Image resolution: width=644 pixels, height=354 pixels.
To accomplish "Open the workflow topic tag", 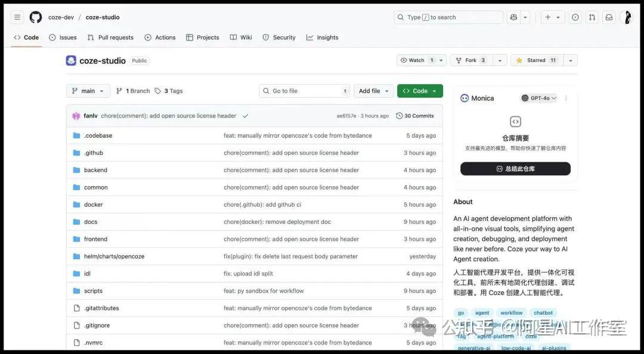I will (x=512, y=313).
